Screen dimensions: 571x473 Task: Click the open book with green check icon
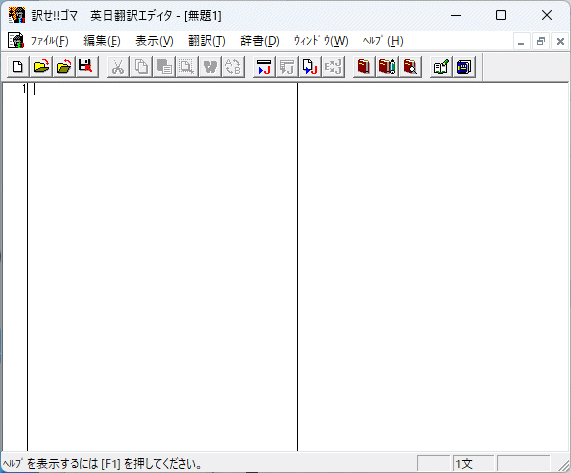(441, 67)
